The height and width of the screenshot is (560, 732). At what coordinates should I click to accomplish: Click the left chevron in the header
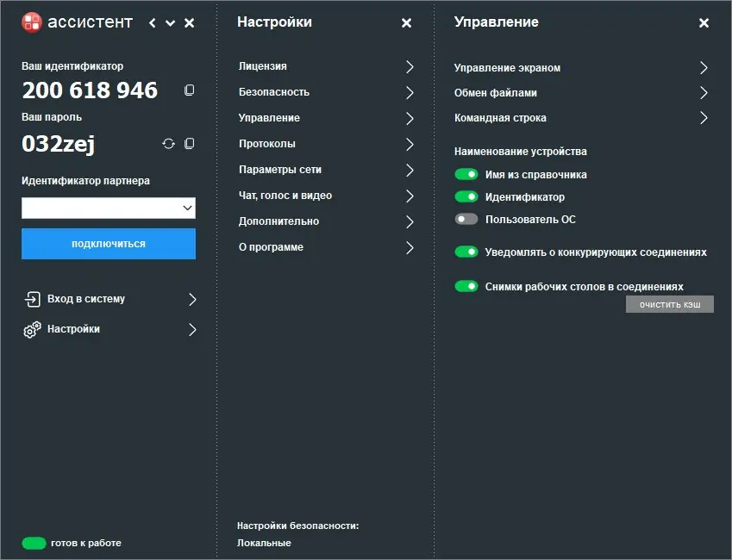click(x=151, y=23)
